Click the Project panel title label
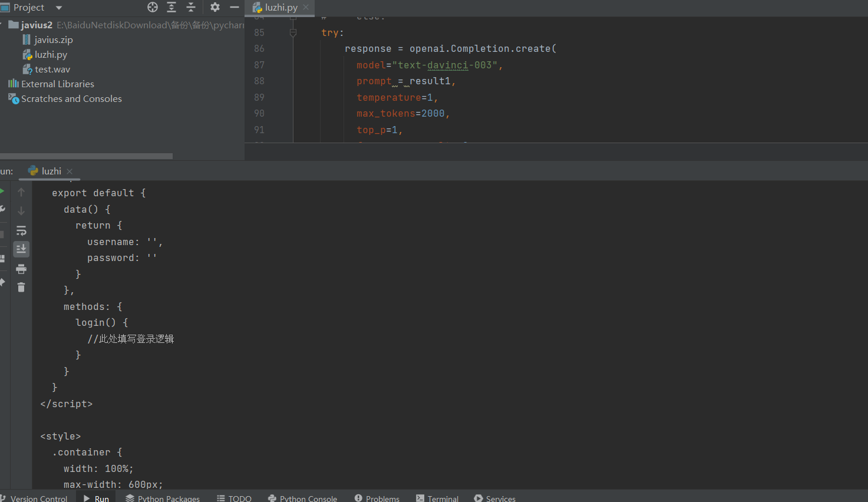Viewport: 868px width, 502px height. point(29,8)
